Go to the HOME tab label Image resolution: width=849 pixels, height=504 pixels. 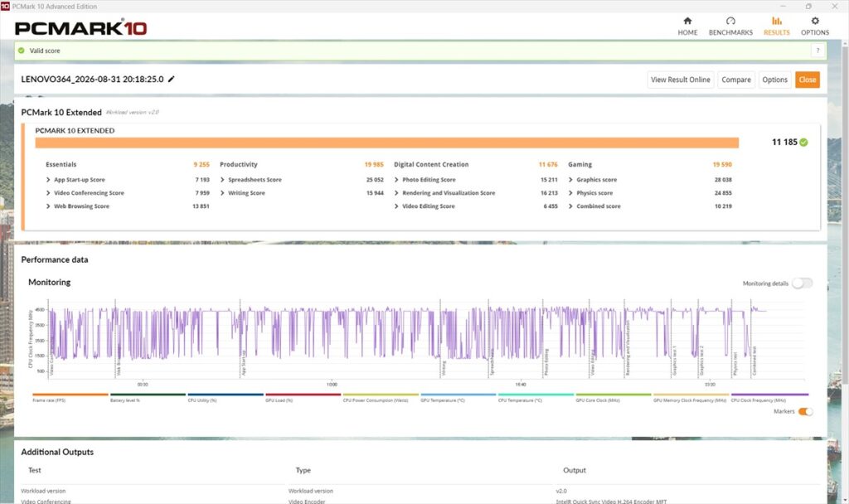pos(687,32)
